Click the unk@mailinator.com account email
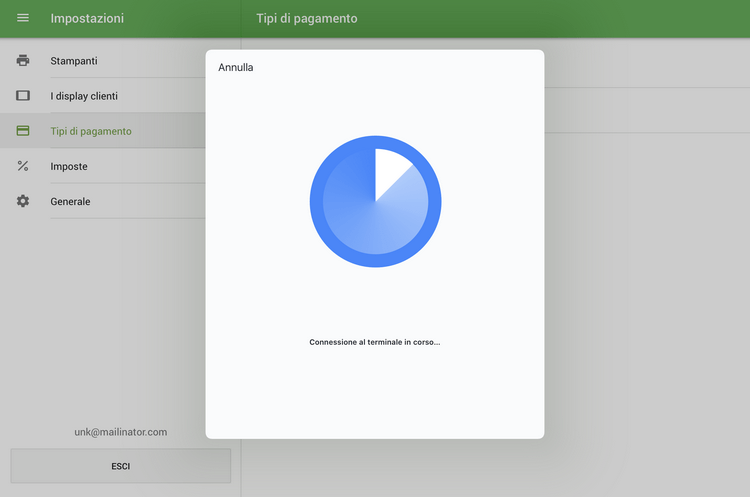The height and width of the screenshot is (497, 750). click(120, 432)
